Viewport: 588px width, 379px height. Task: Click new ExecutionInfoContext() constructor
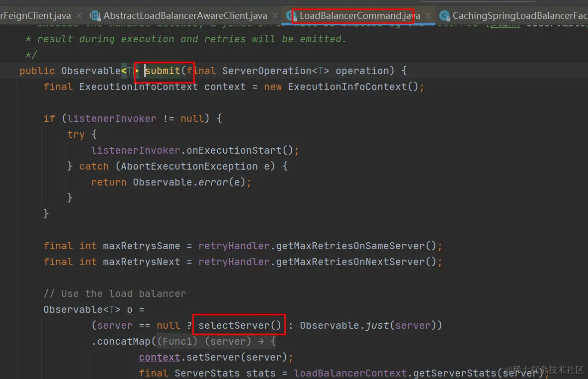tap(341, 87)
